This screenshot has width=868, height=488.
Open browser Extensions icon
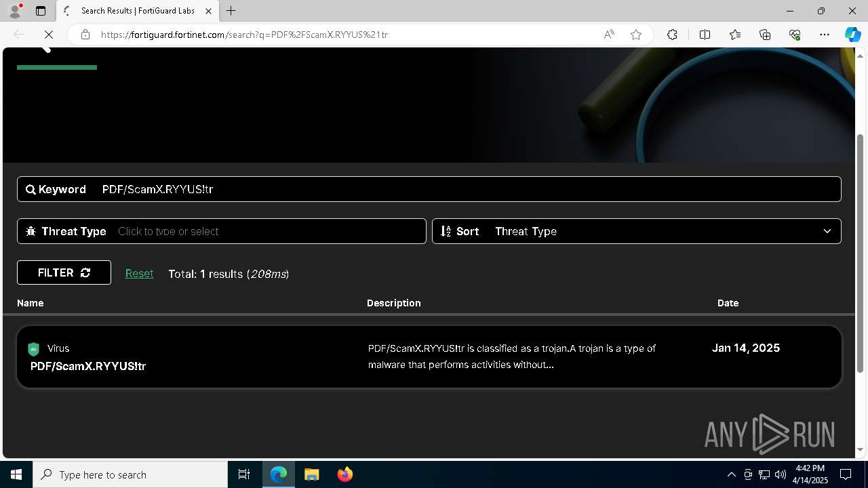coord(672,35)
